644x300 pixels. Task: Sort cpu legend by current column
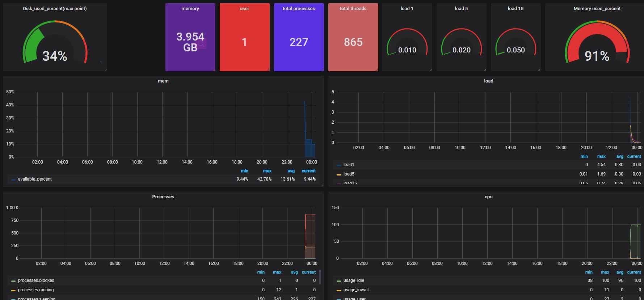634,272
